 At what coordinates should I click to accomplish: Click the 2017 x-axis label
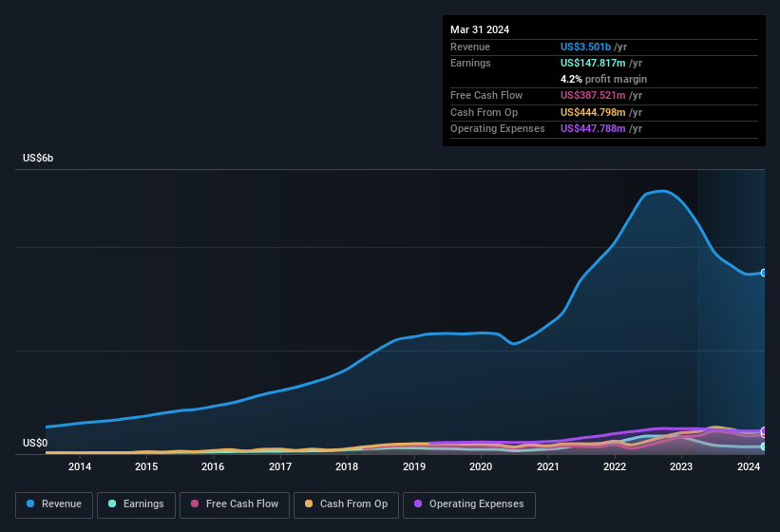(280, 466)
